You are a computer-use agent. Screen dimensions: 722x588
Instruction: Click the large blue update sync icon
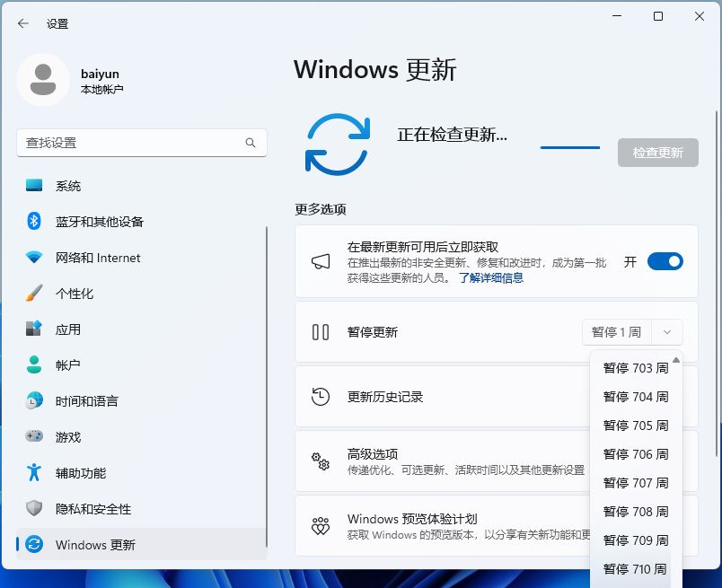pos(338,145)
